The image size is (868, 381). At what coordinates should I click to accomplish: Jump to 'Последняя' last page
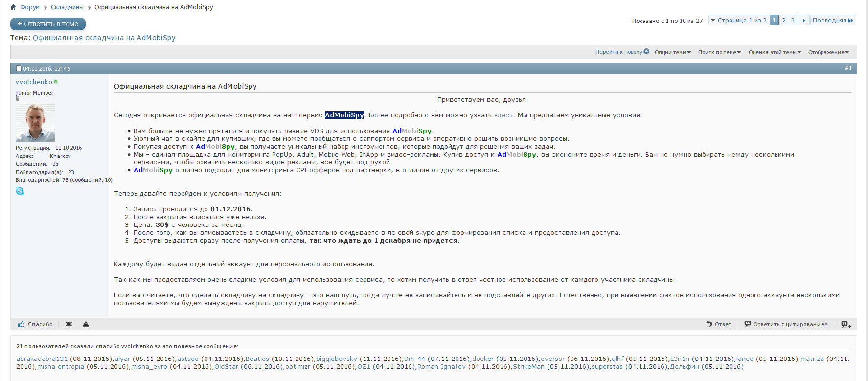(x=833, y=20)
